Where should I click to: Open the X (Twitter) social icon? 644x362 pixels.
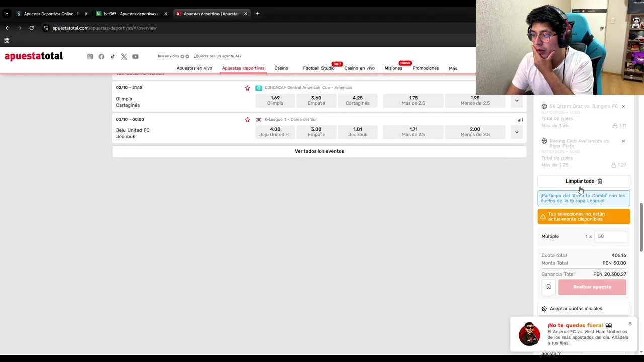coord(124,57)
